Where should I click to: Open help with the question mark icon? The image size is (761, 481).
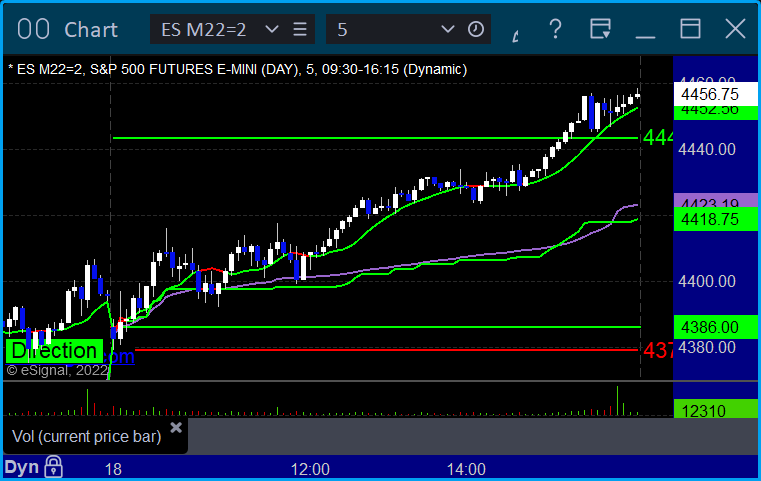pos(555,29)
